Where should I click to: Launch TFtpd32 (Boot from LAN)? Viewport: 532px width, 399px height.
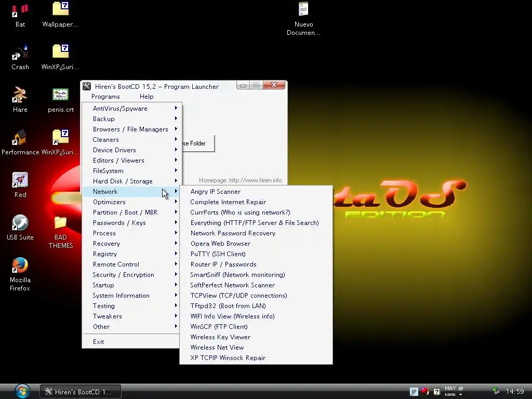tap(256, 306)
